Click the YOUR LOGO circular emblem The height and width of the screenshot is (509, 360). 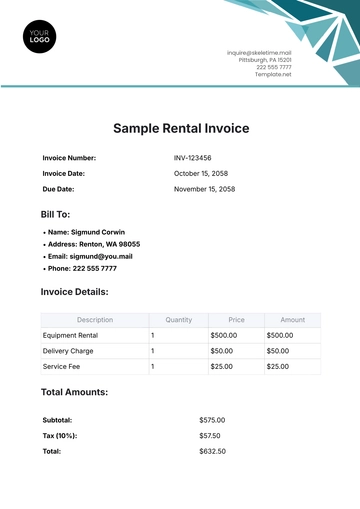39,36
